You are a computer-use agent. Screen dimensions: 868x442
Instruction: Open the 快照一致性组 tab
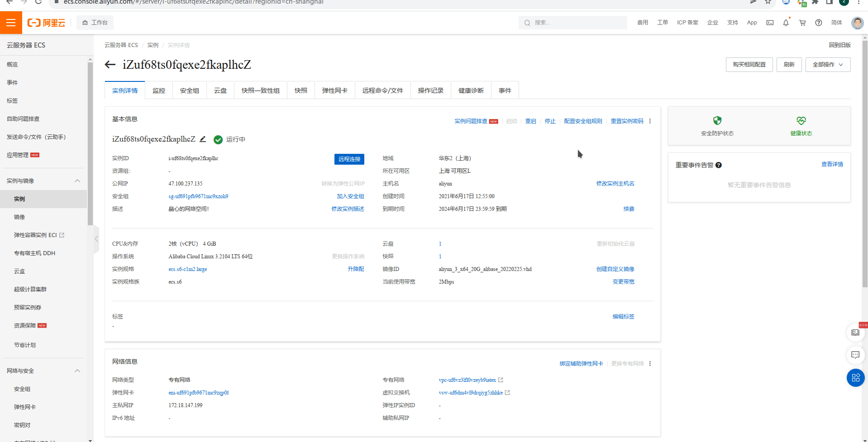pos(261,90)
